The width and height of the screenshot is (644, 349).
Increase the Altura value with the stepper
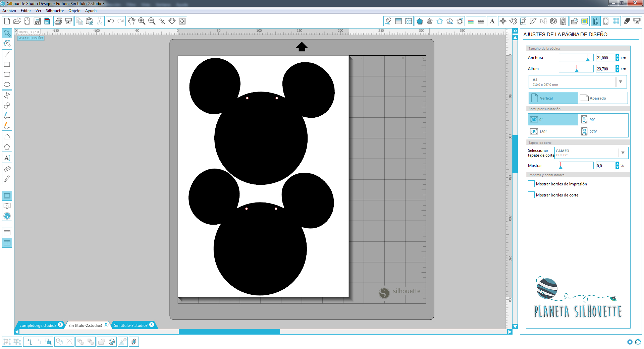click(617, 67)
